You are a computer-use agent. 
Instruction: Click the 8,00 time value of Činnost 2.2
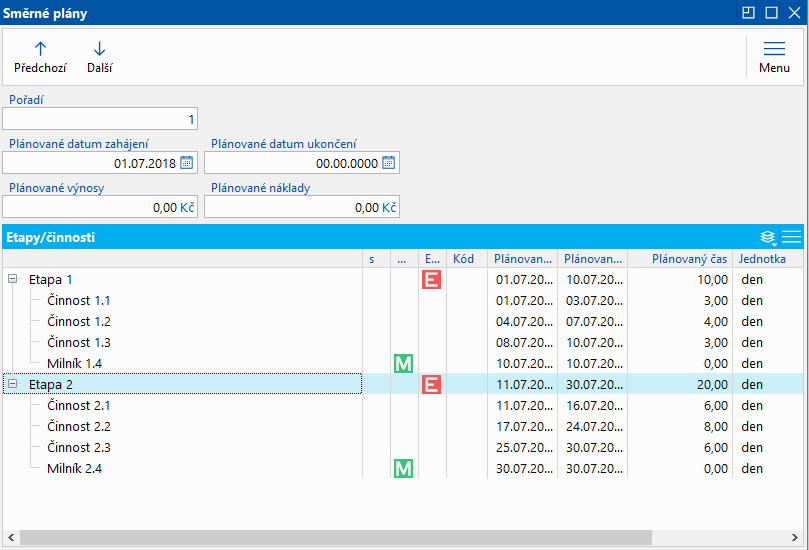[716, 427]
